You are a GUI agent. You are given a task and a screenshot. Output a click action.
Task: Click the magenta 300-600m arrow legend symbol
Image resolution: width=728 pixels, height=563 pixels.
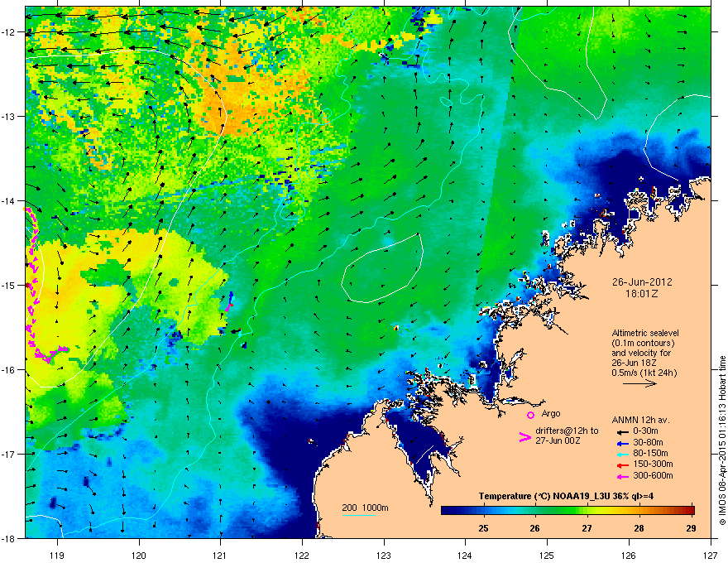621,476
